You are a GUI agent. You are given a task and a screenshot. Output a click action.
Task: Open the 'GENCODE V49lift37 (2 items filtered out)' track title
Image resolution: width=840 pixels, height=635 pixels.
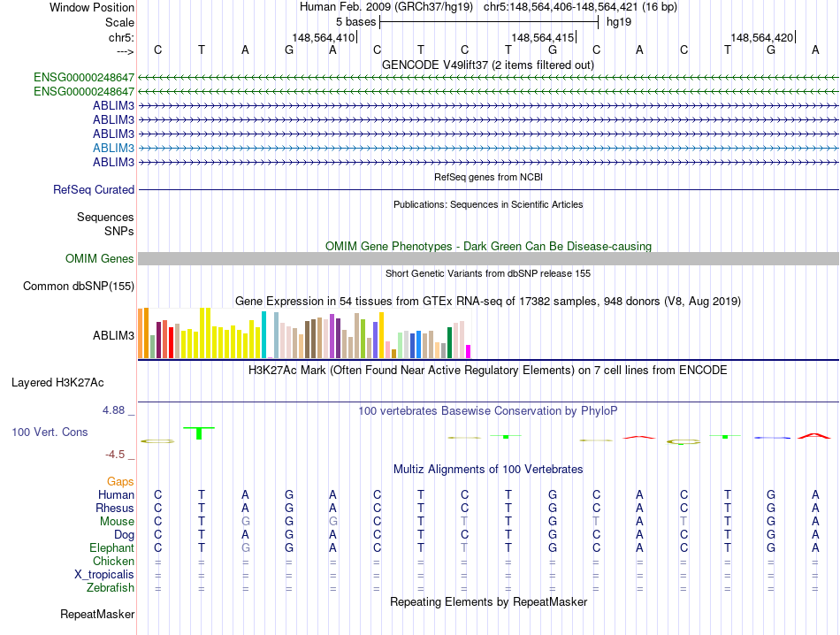pyautogui.click(x=487, y=65)
